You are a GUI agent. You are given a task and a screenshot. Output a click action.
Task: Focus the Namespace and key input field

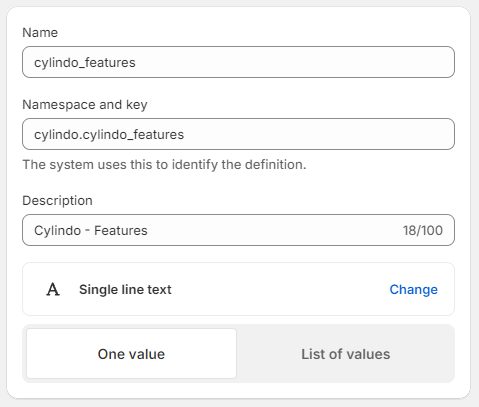238,134
